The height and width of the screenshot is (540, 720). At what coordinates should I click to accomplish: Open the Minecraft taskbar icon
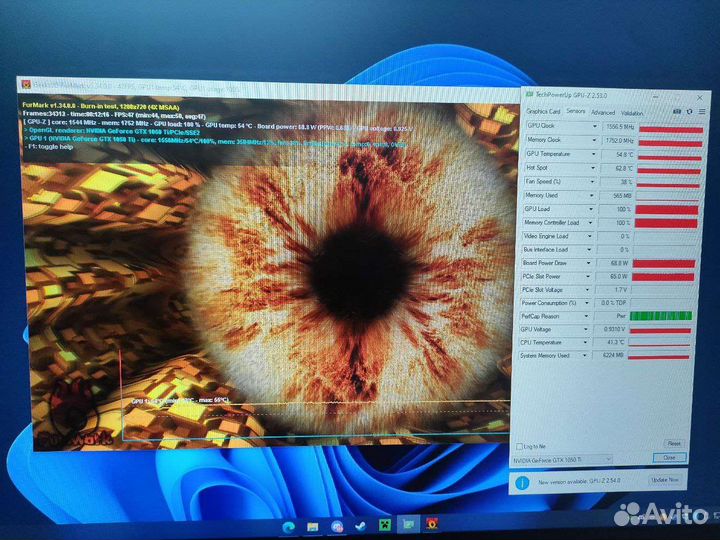[x=384, y=525]
